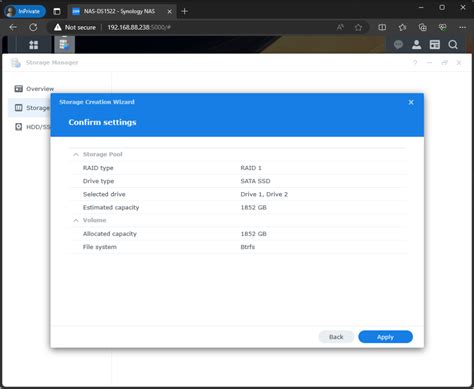Close the NAS-DS1522 browser tab

click(x=169, y=11)
